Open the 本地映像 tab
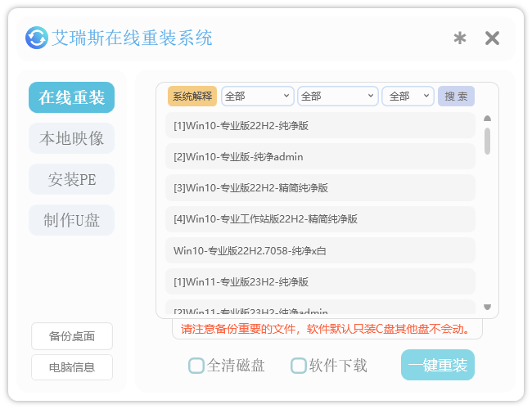The width and height of the screenshot is (532, 409). click(x=71, y=138)
